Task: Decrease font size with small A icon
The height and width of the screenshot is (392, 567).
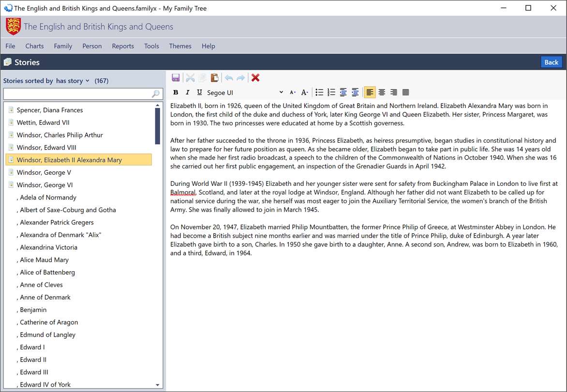Action: point(293,92)
